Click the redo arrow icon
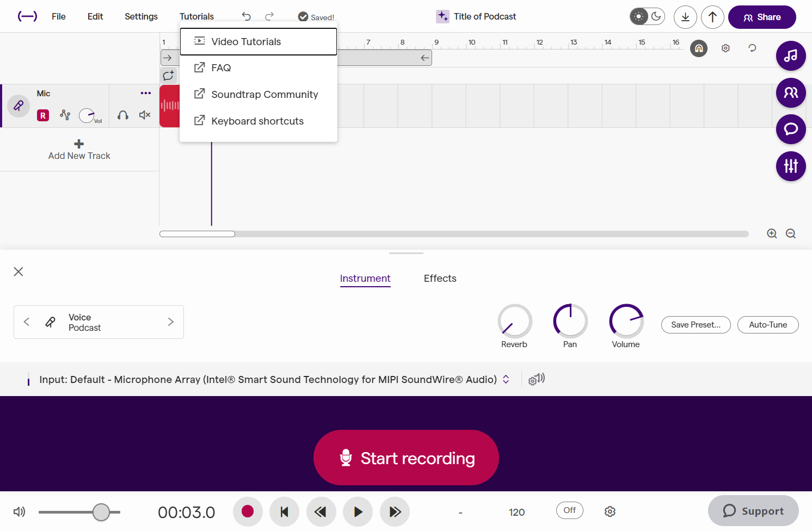 [269, 16]
